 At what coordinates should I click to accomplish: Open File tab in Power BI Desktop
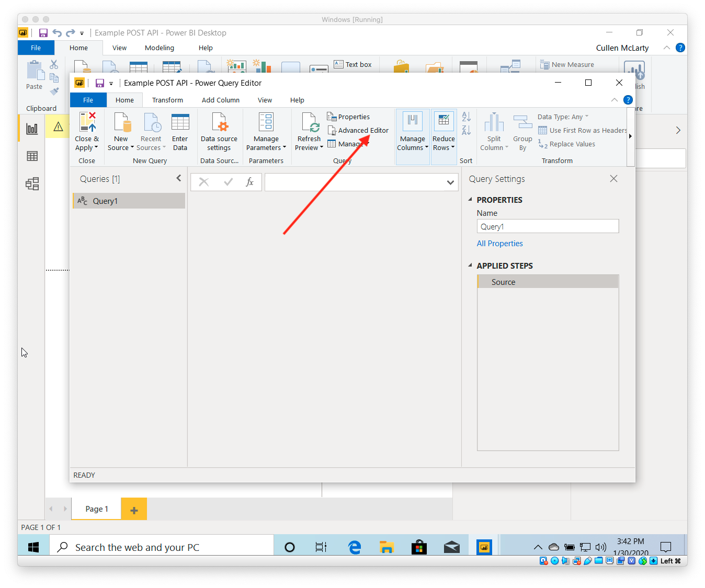coord(36,48)
